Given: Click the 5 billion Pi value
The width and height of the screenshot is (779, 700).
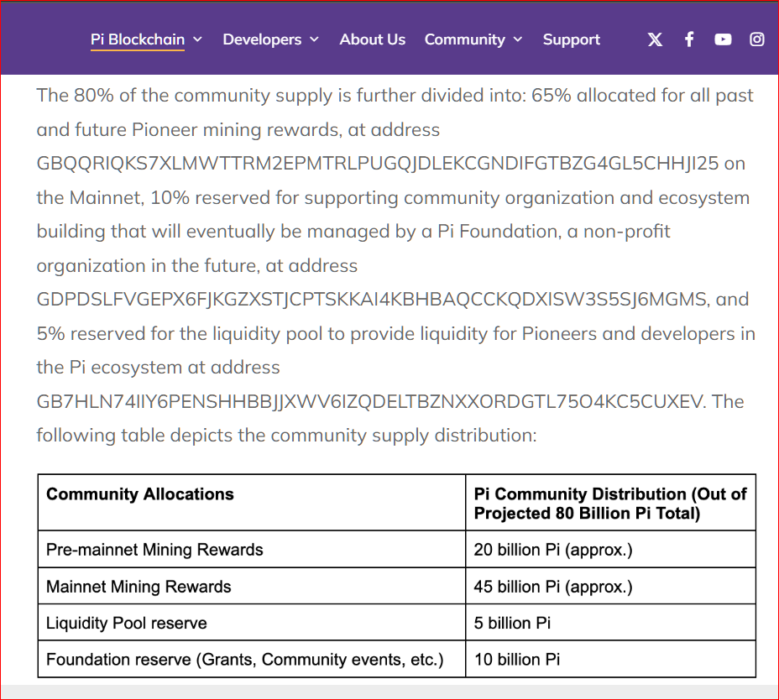Looking at the screenshot, I should click(x=512, y=623).
